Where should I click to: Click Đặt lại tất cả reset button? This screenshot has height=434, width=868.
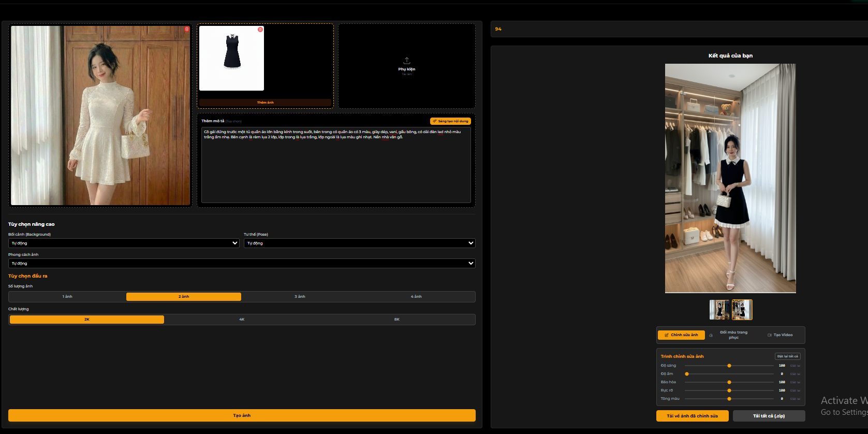click(787, 356)
